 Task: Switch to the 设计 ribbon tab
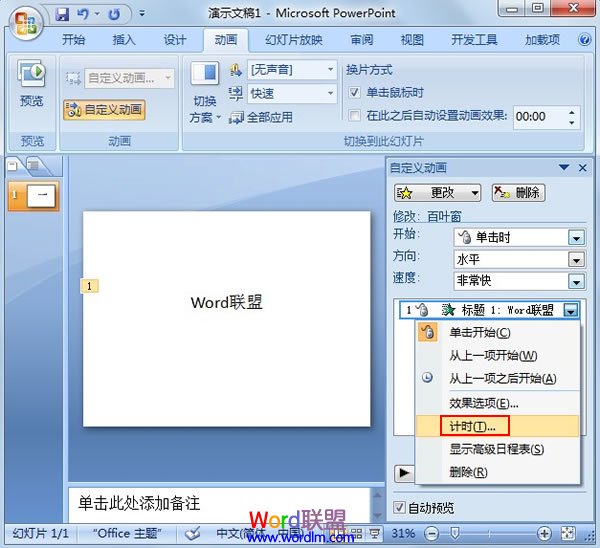coord(175,39)
